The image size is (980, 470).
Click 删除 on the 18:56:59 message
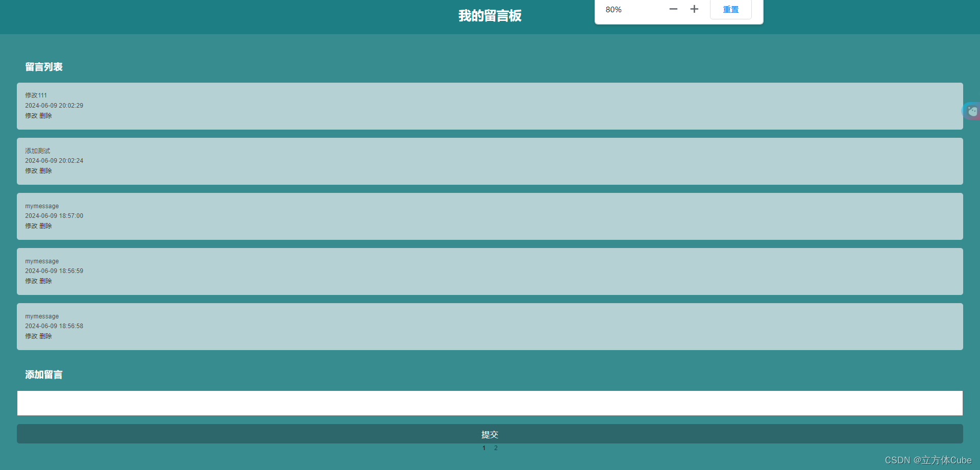[x=45, y=281]
